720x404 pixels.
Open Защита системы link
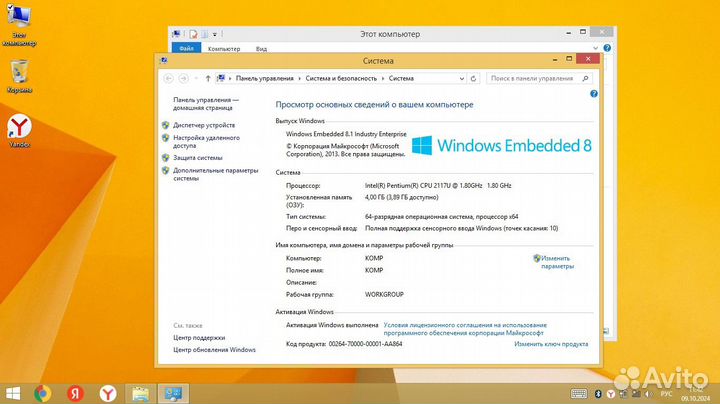click(197, 157)
